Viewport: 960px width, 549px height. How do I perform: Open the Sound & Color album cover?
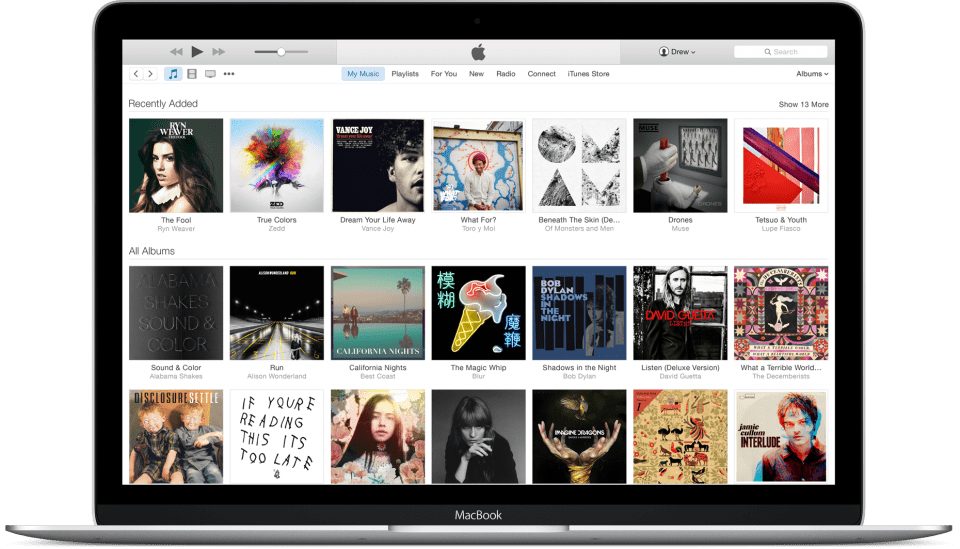(x=176, y=313)
